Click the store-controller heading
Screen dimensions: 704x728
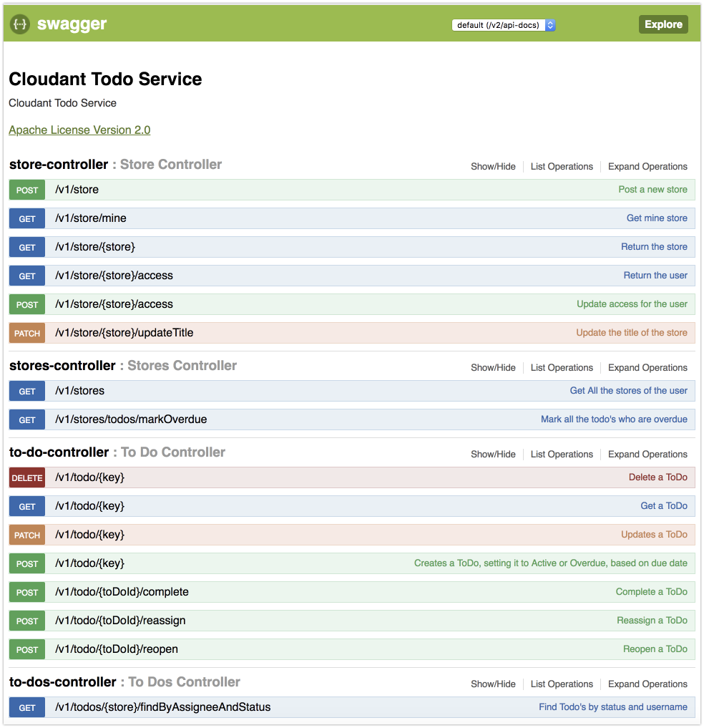coord(59,165)
